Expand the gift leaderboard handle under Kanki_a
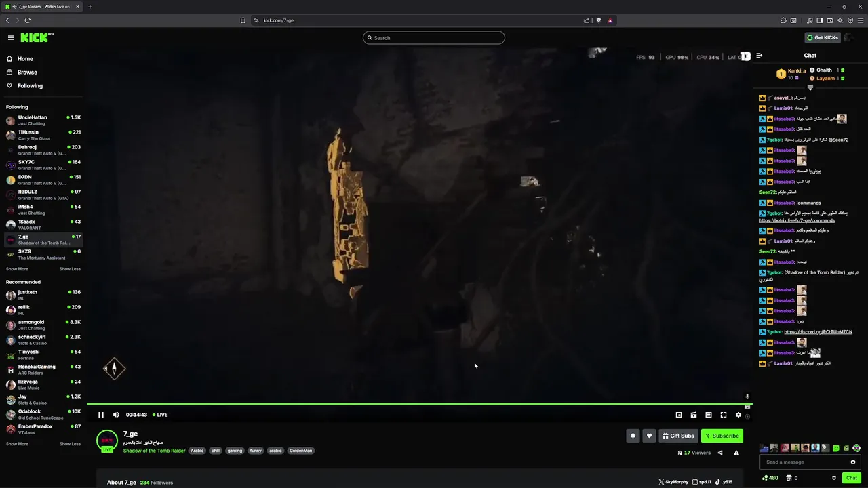The height and width of the screenshot is (488, 868). click(x=810, y=87)
